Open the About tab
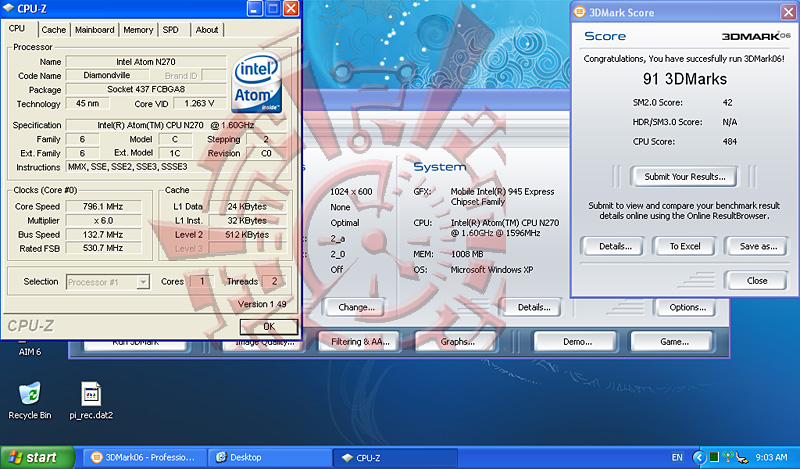 pyautogui.click(x=207, y=30)
